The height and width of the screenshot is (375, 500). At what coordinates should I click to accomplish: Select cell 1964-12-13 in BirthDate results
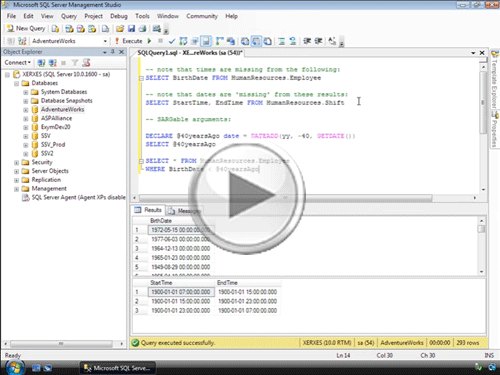(181, 249)
